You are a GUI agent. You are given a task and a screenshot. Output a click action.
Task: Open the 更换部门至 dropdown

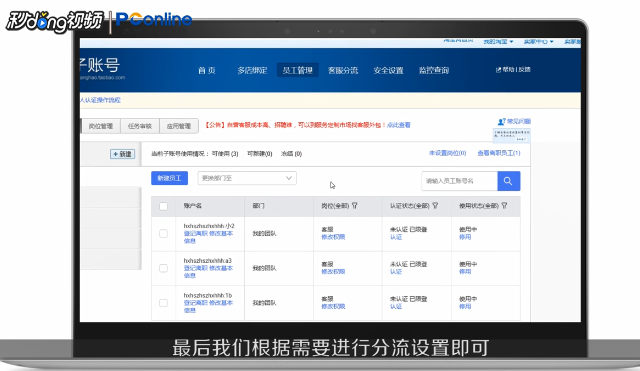point(247,178)
